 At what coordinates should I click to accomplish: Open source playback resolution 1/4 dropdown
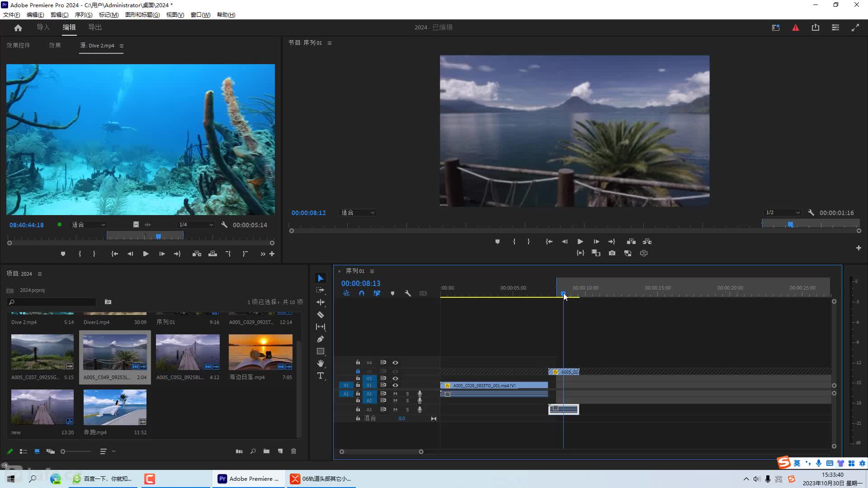coord(195,225)
